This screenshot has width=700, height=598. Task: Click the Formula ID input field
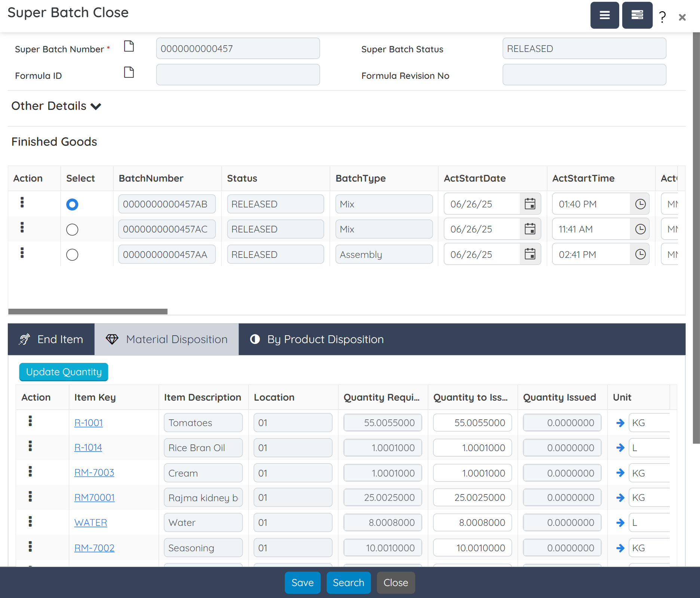pos(238,75)
